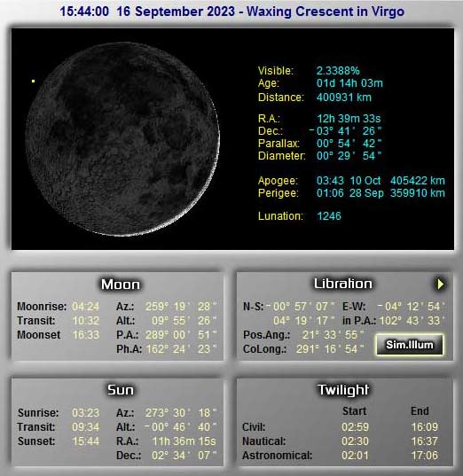Click the yellow arrow next to Libration

point(441,285)
